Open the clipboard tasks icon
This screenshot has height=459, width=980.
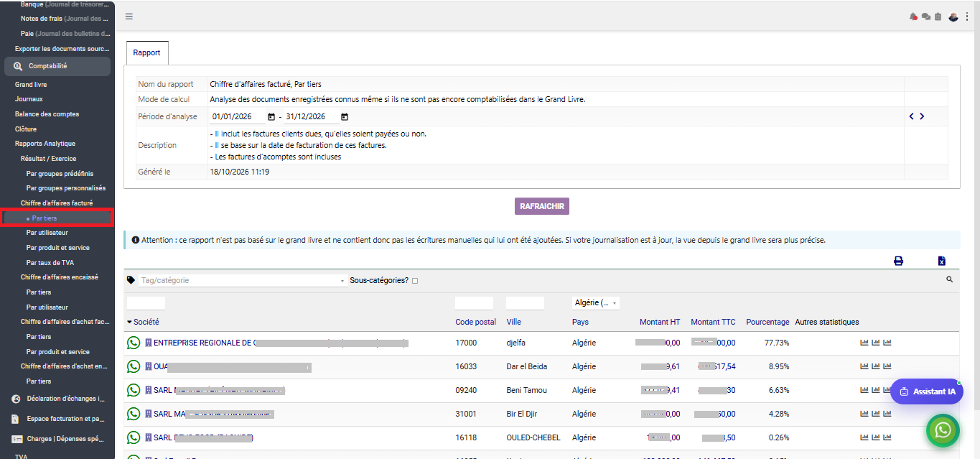[x=938, y=17]
